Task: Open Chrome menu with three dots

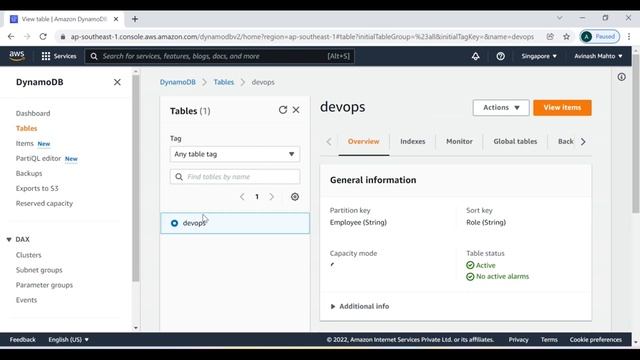Action: pyautogui.click(x=629, y=36)
